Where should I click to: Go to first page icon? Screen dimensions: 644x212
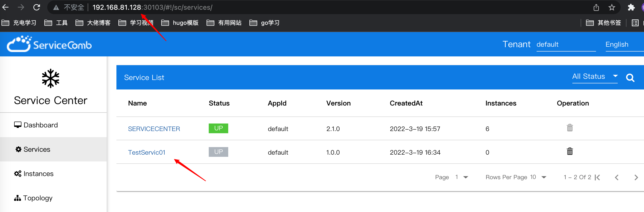click(597, 177)
